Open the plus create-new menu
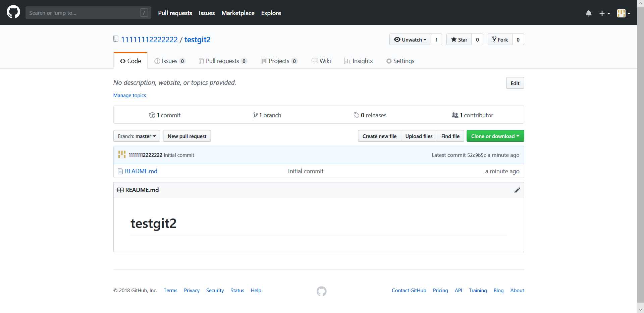 click(605, 13)
